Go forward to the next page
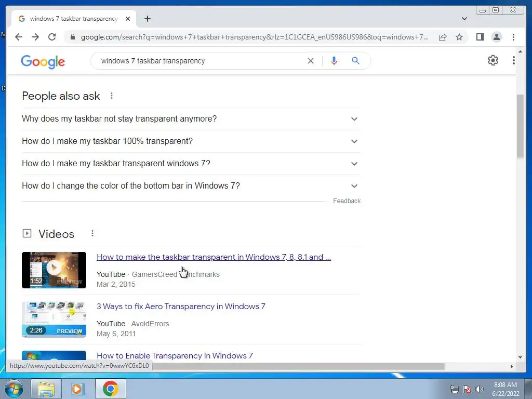This screenshot has height=399, width=532. click(35, 37)
